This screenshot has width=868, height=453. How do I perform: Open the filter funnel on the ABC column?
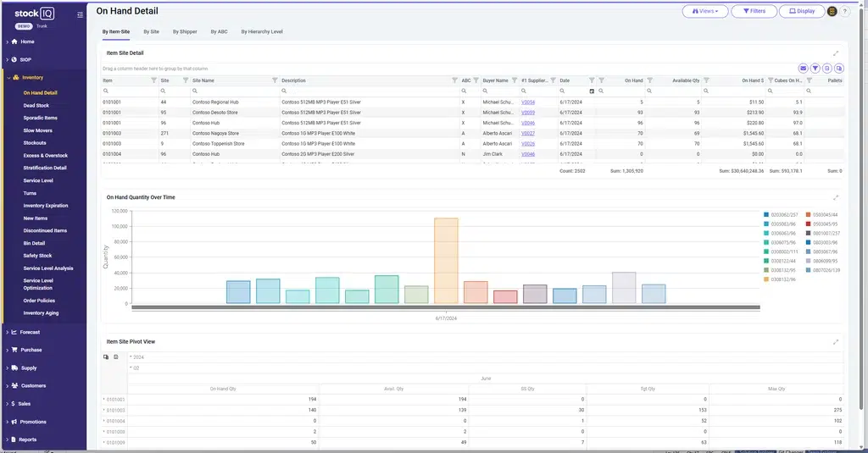(476, 80)
